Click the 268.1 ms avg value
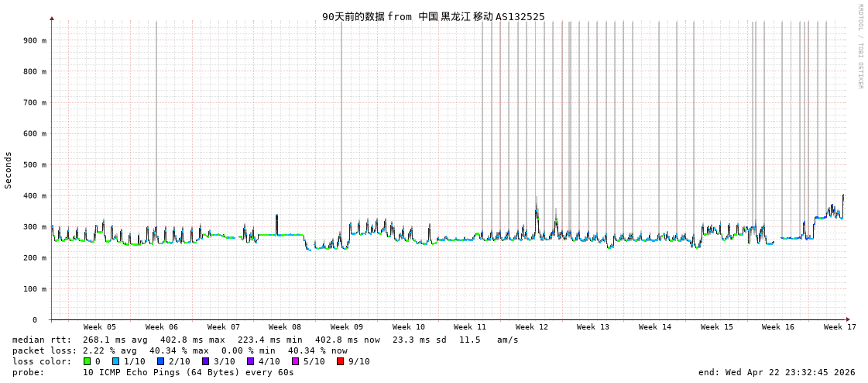This screenshot has width=868, height=383. click(115, 340)
